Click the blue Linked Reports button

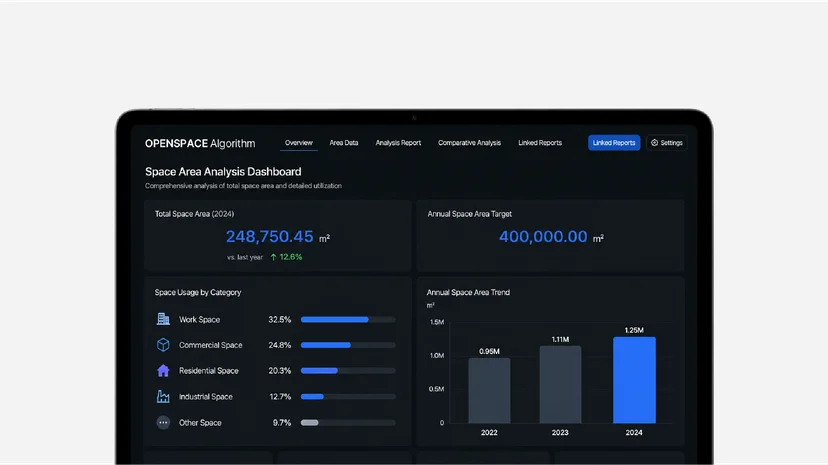[x=614, y=143]
